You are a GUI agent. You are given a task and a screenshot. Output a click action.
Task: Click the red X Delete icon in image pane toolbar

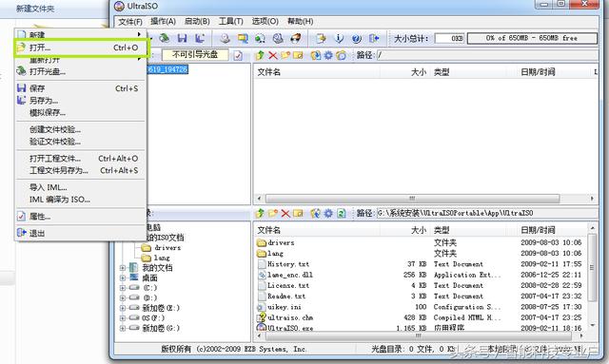pyautogui.click(x=273, y=55)
